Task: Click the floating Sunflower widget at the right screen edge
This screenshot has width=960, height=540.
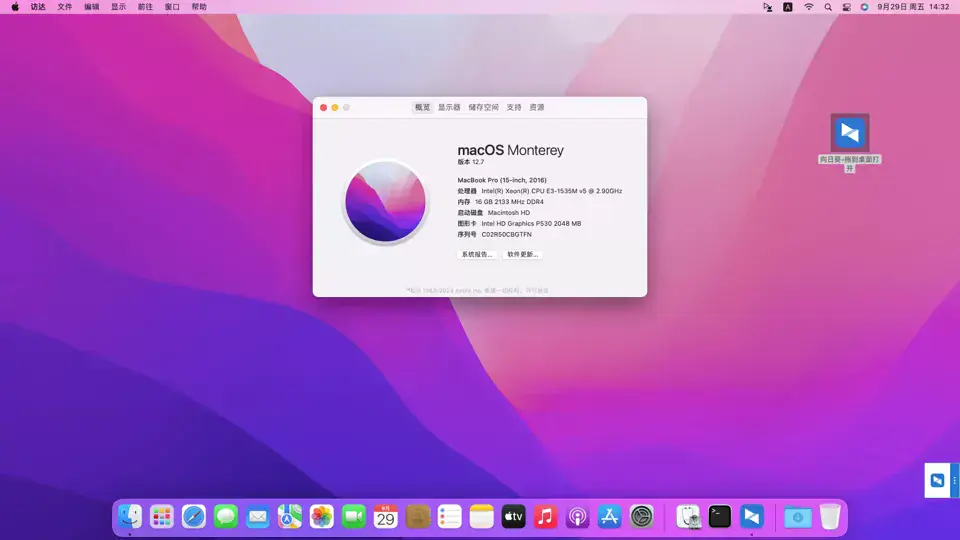Action: click(937, 480)
